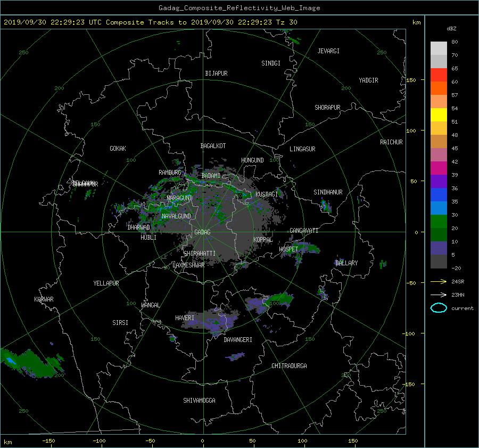Click the KOPPAL city label
Viewport: 479px width, 448px height.
(x=263, y=239)
